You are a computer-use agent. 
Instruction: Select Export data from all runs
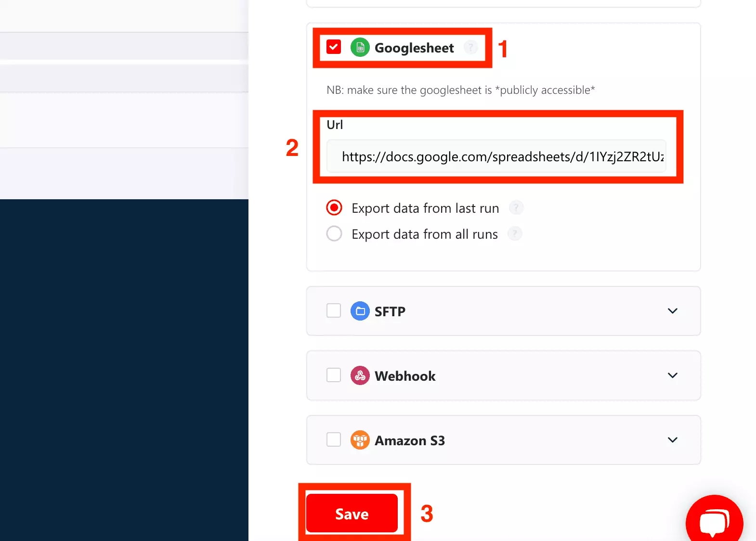click(x=334, y=234)
